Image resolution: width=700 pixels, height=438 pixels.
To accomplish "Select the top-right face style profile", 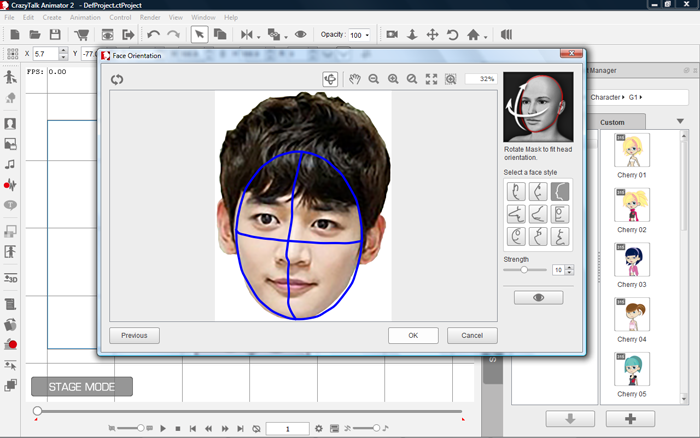I will pyautogui.click(x=560, y=191).
